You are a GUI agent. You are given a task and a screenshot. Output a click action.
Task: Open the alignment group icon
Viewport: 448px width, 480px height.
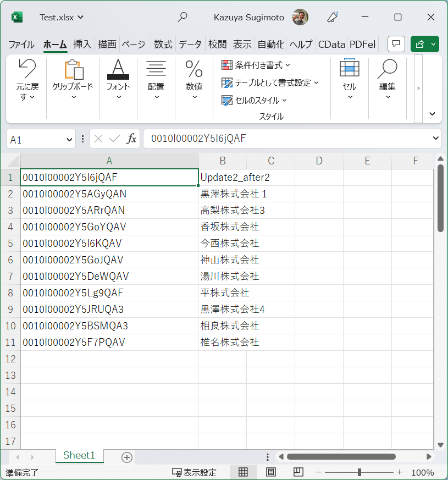tap(156, 69)
